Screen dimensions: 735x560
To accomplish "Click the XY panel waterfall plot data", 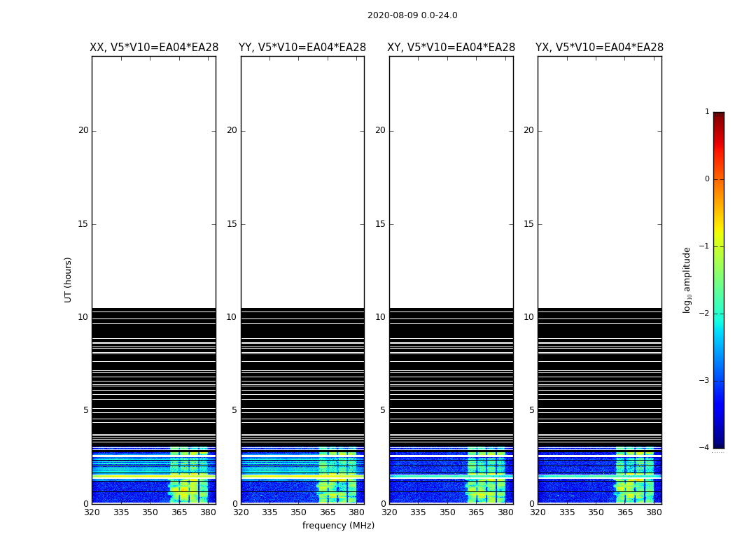I will tap(451, 280).
